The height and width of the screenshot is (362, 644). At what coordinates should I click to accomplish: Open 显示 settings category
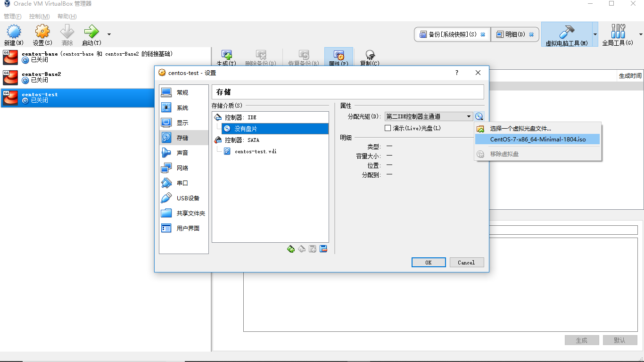[184, 123]
